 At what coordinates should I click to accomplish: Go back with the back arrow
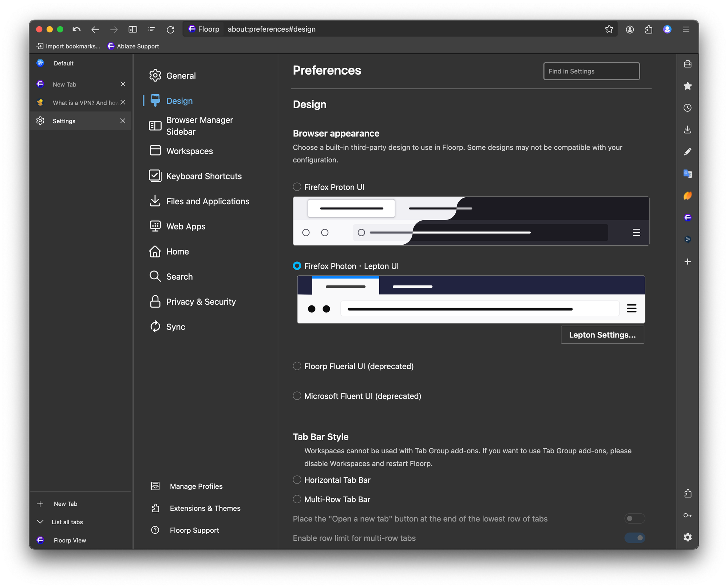point(95,29)
